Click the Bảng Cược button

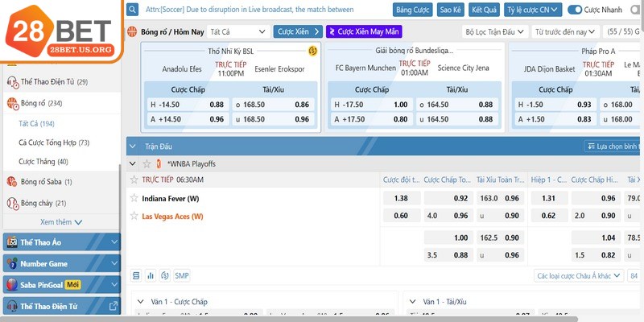point(413,10)
